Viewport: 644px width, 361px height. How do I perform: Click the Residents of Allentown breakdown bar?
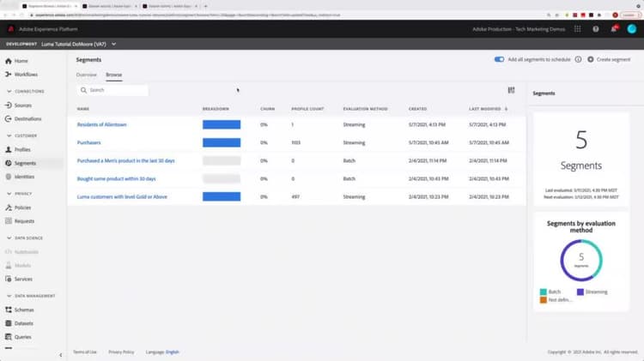tap(222, 124)
